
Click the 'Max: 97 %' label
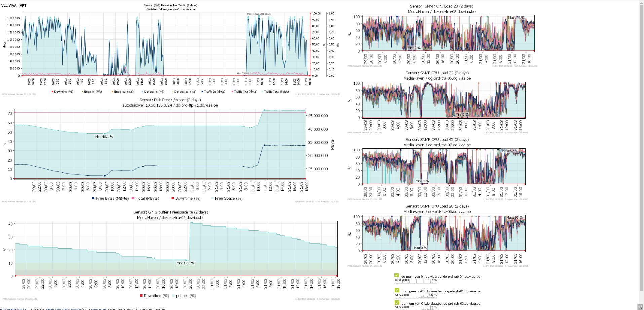pyautogui.click(x=510, y=151)
